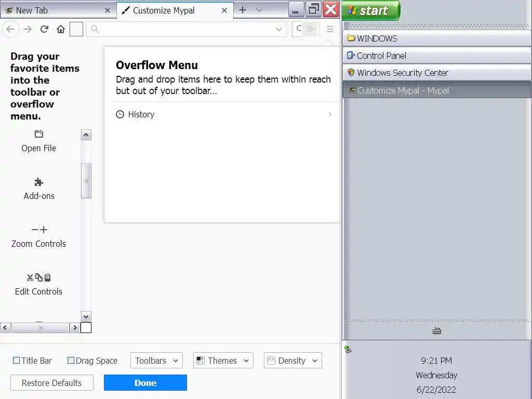532x399 pixels.
Task: Click the 6/22/2022 date text
Action: tap(436, 390)
